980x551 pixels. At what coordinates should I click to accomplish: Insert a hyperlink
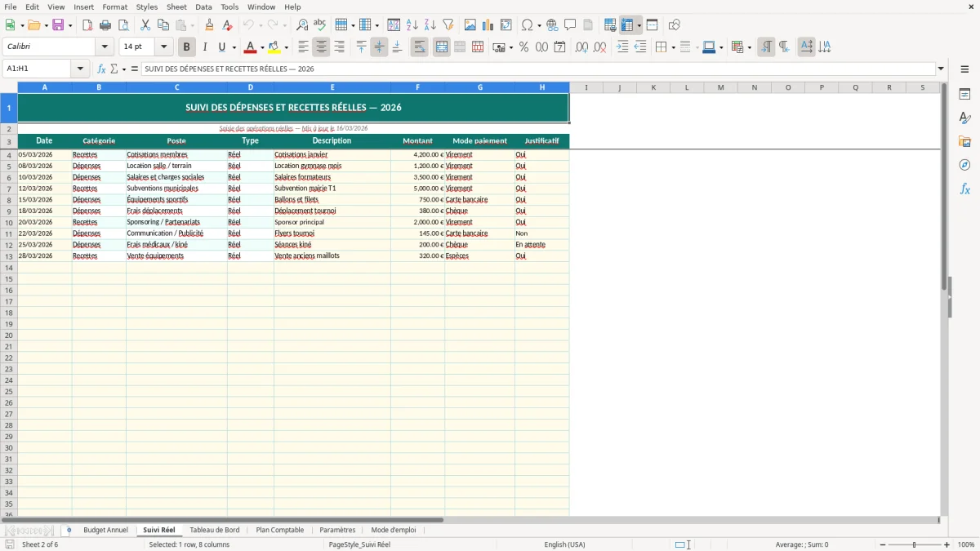coord(552,25)
